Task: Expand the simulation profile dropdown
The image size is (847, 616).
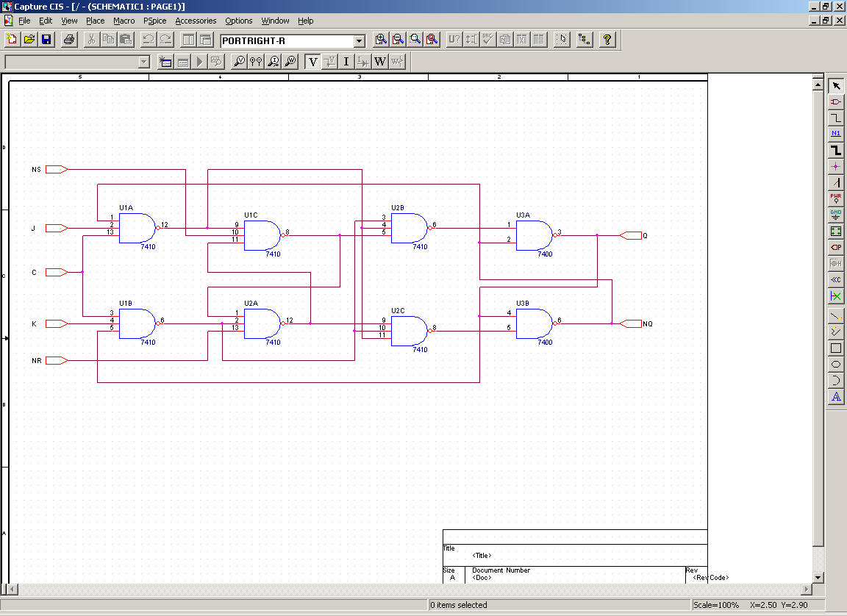Action: click(x=143, y=62)
